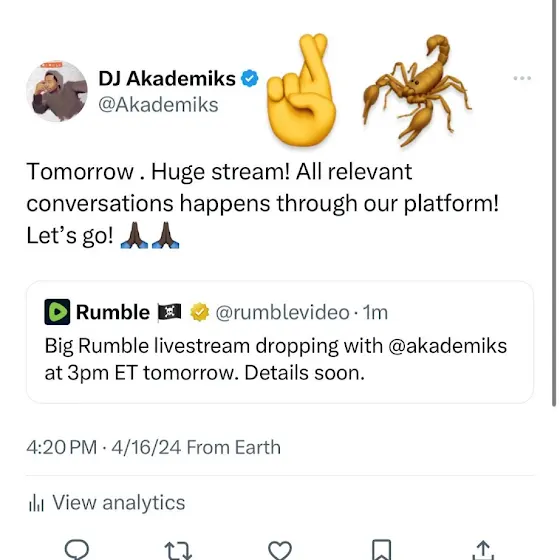This screenshot has width=560, height=560.
Task: Click View analytics
Action: (119, 502)
